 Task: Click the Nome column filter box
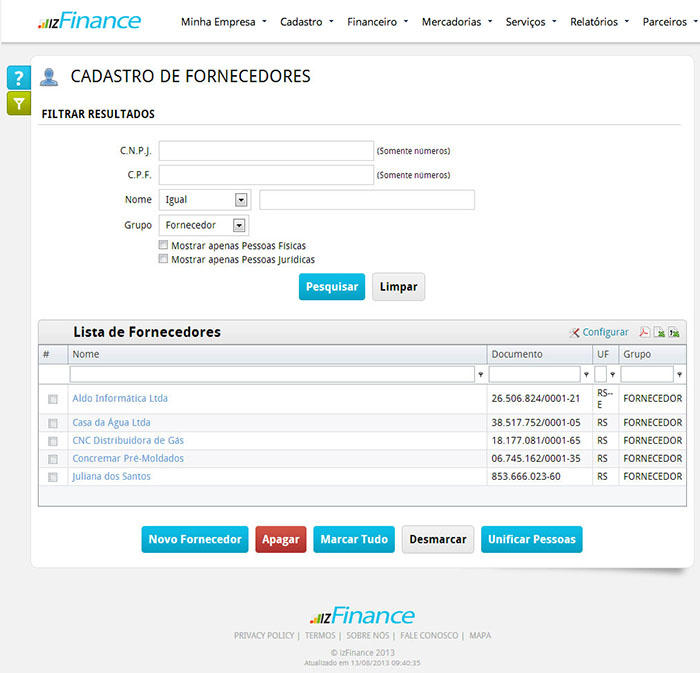click(272, 374)
